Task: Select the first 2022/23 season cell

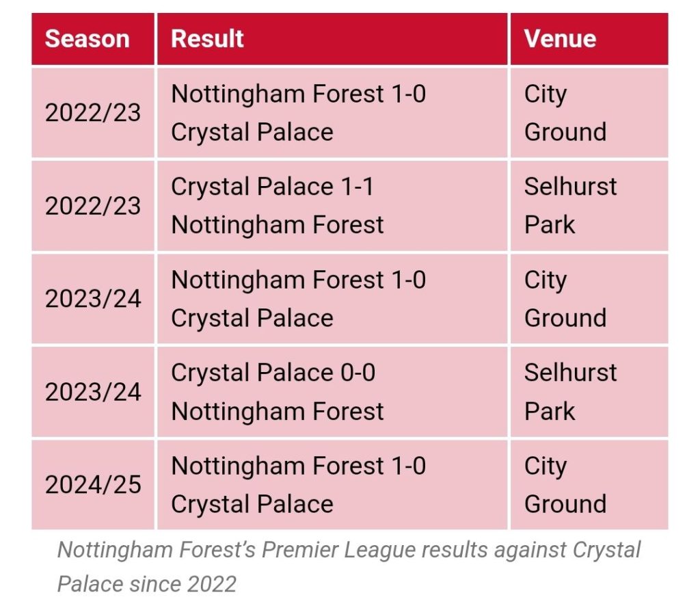Action: [x=93, y=113]
